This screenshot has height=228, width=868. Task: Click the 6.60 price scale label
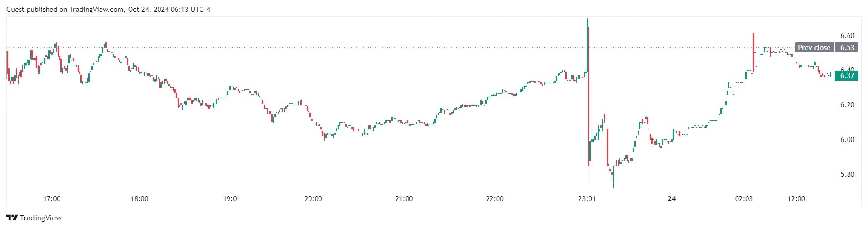847,36
